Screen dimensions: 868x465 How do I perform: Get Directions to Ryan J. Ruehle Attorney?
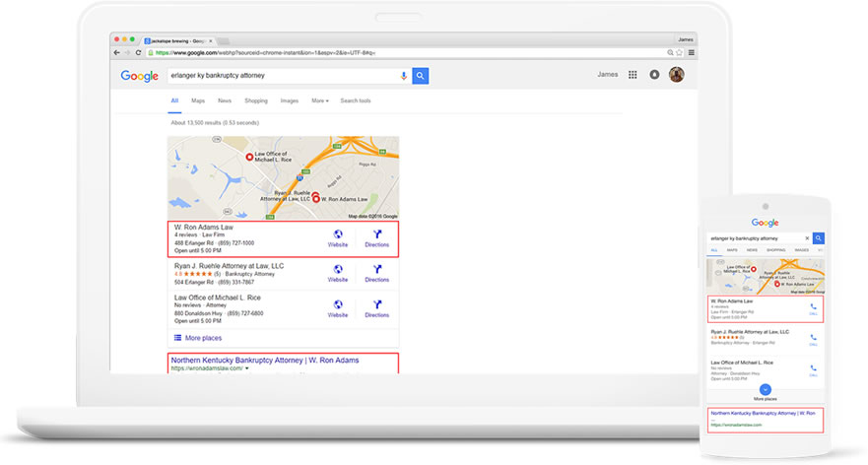[376, 273]
